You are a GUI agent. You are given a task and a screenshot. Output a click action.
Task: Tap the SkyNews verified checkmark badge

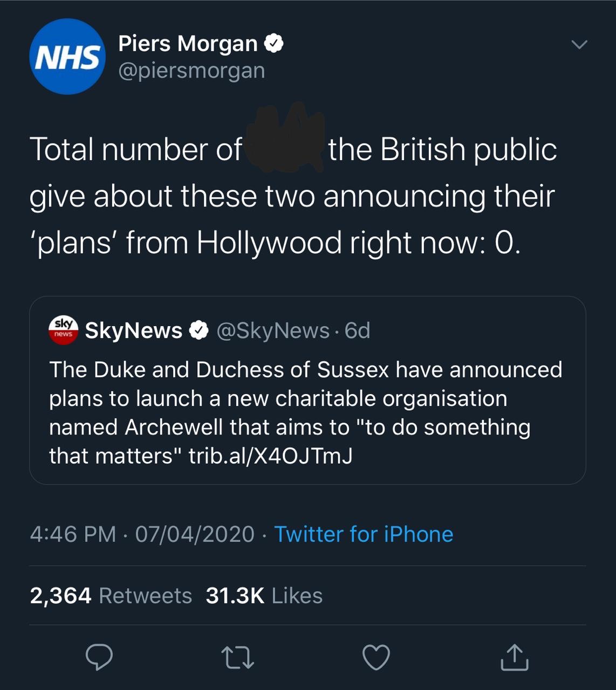199,330
